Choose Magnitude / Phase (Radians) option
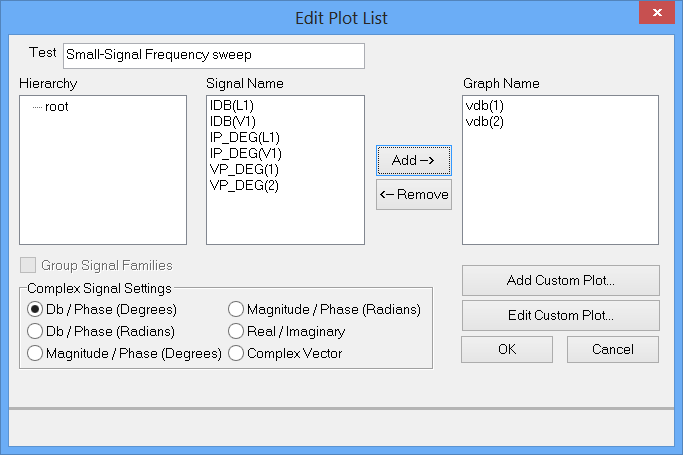The height and width of the screenshot is (455, 683). pyautogui.click(x=236, y=309)
